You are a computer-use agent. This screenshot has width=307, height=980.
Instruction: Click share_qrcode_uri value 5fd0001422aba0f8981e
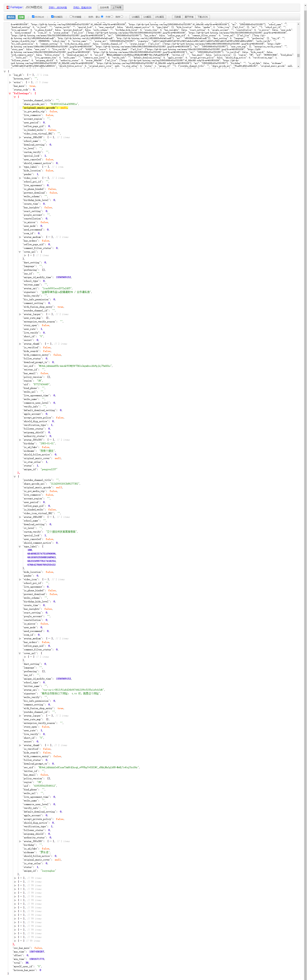pyautogui.click(x=64, y=104)
